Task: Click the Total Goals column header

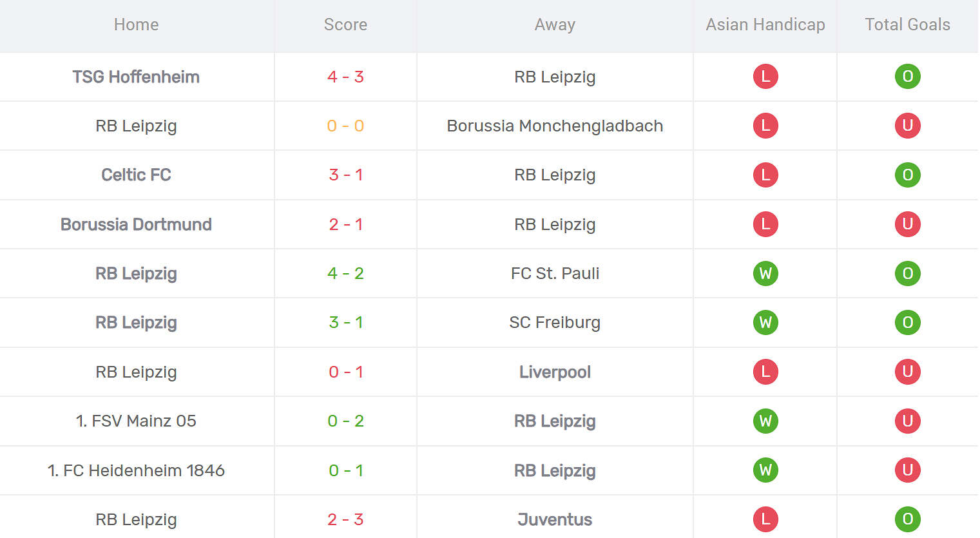Action: click(x=907, y=24)
